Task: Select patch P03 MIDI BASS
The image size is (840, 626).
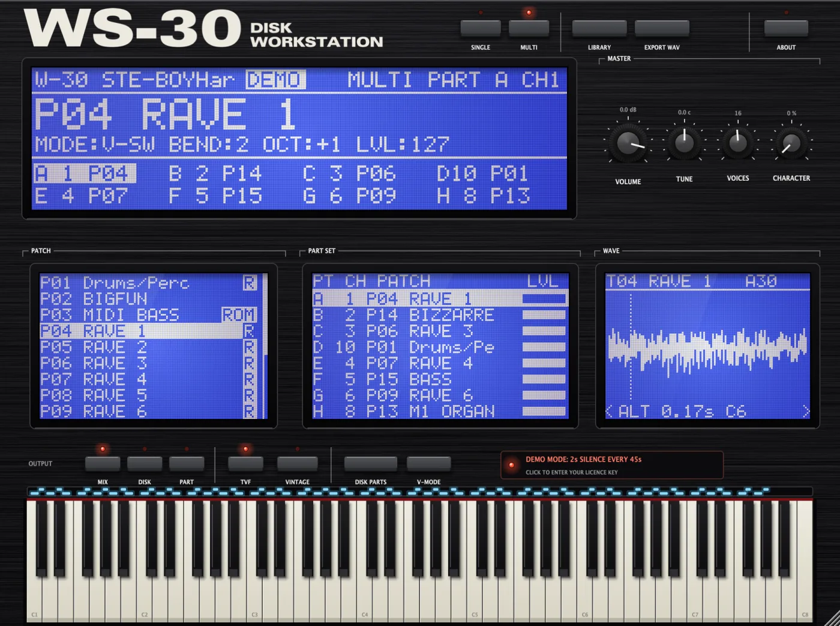Action: [148, 315]
